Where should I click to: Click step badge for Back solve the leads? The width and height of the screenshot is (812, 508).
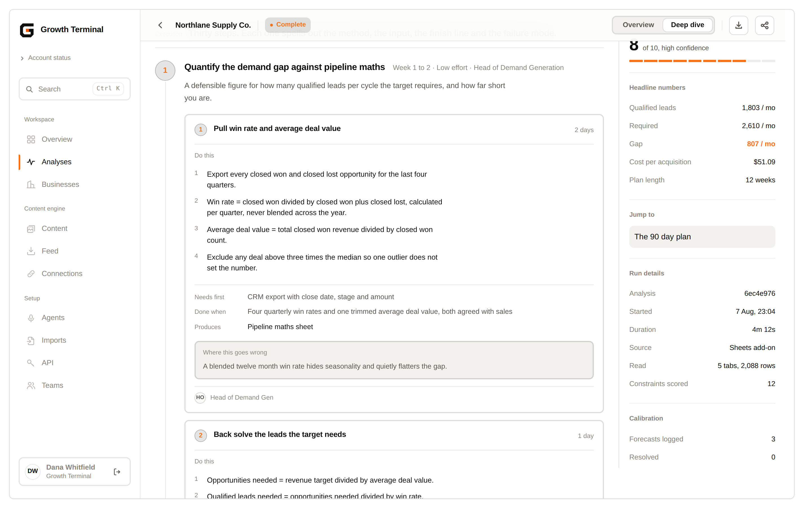click(201, 435)
